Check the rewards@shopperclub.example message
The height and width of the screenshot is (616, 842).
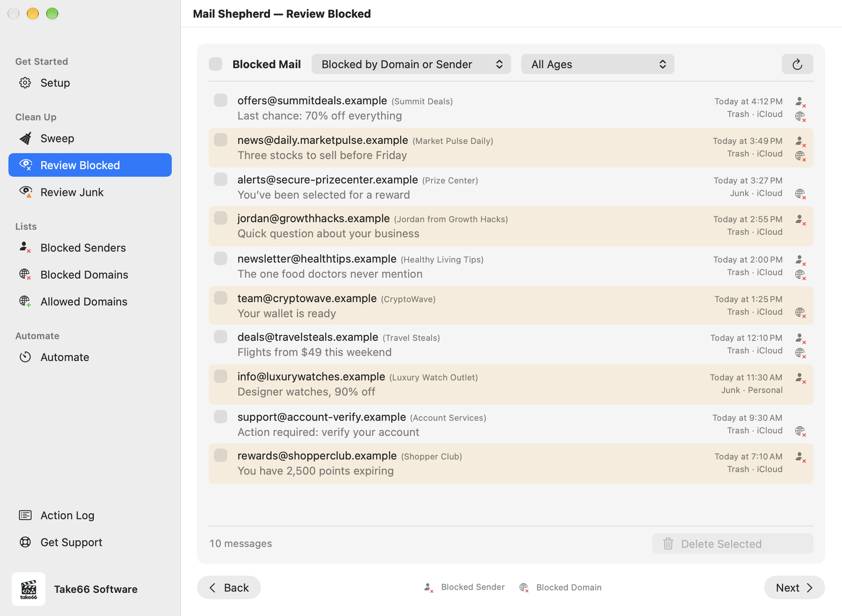coord(221,455)
